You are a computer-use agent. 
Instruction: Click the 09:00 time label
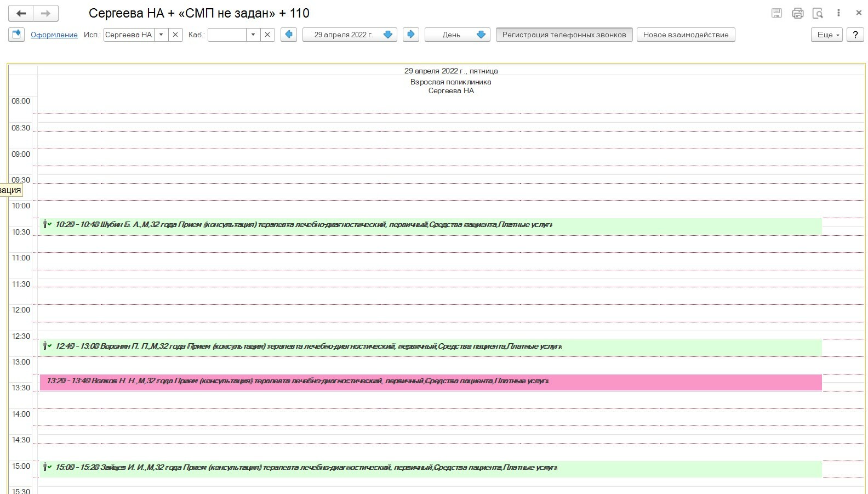click(21, 154)
